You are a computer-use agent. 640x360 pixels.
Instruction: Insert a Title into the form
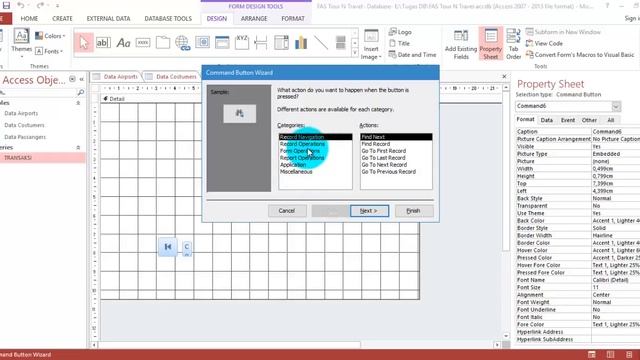(400, 43)
